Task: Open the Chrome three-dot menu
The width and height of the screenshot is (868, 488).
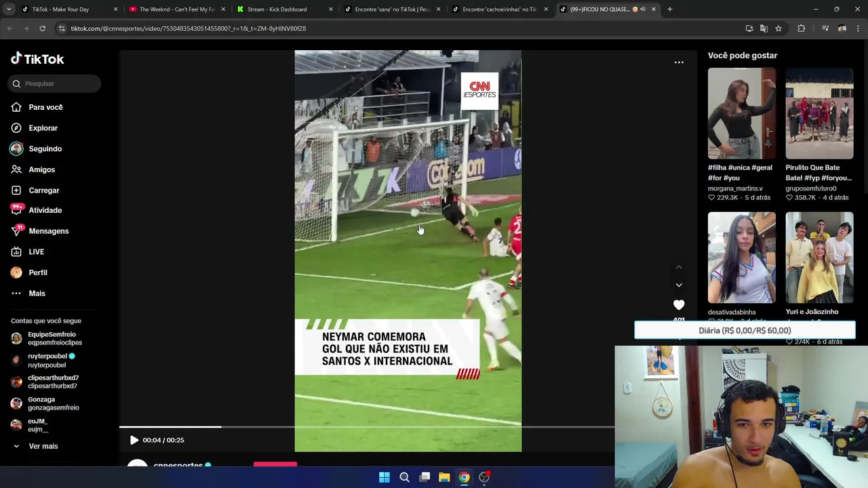Action: pos(859,28)
